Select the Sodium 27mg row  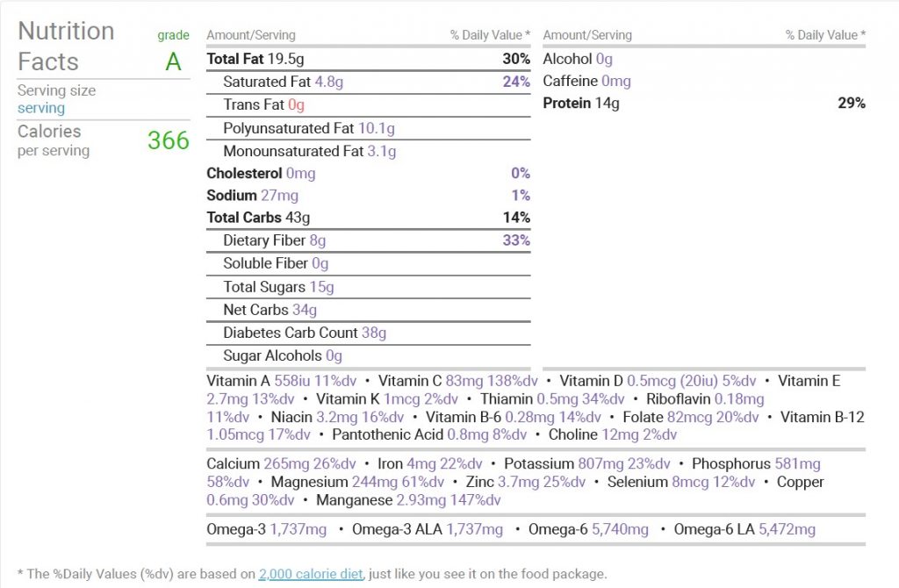(368, 196)
